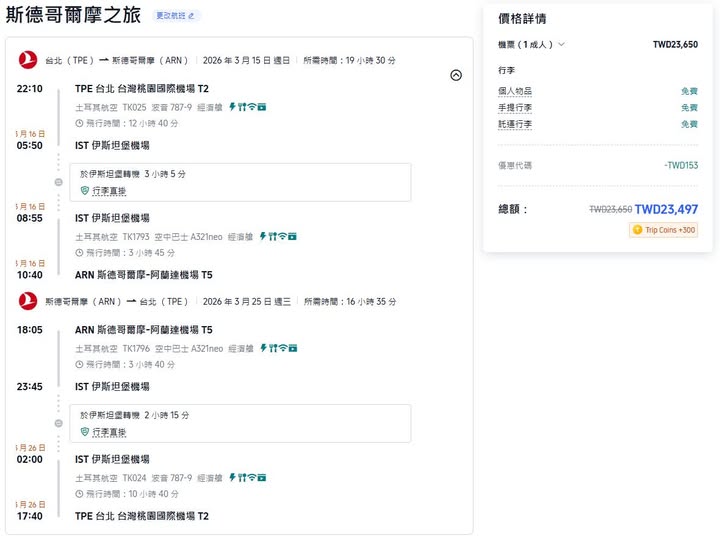
Task: Click 行李直掛 link in Istanbul 3 小時 5 分 layover
Action: 109,190
